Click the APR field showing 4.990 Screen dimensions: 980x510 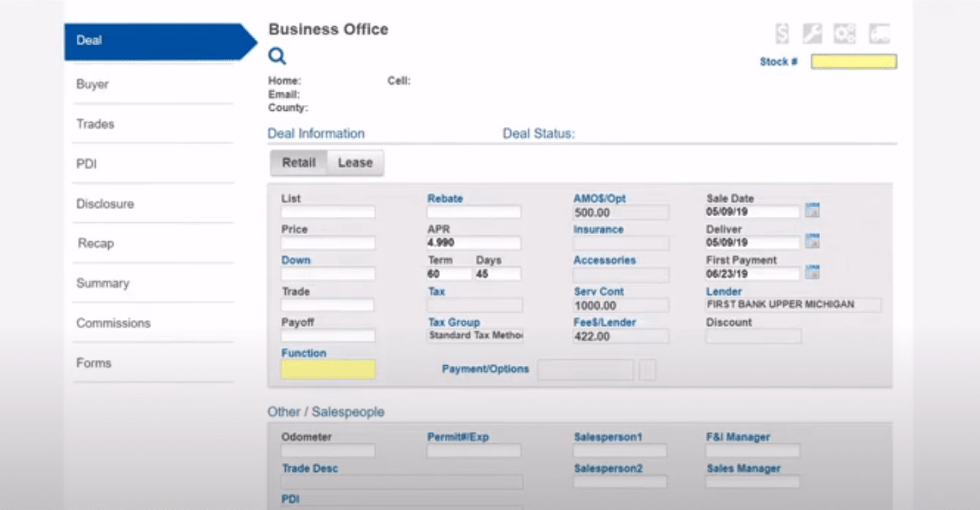(473, 243)
